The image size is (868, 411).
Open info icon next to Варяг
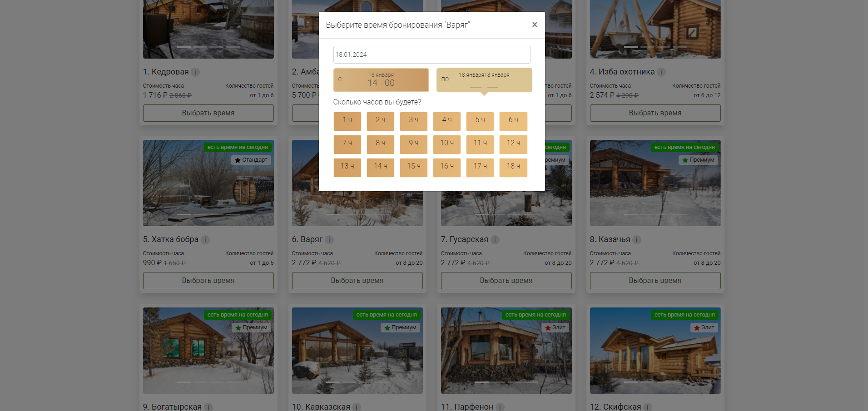[329, 240]
